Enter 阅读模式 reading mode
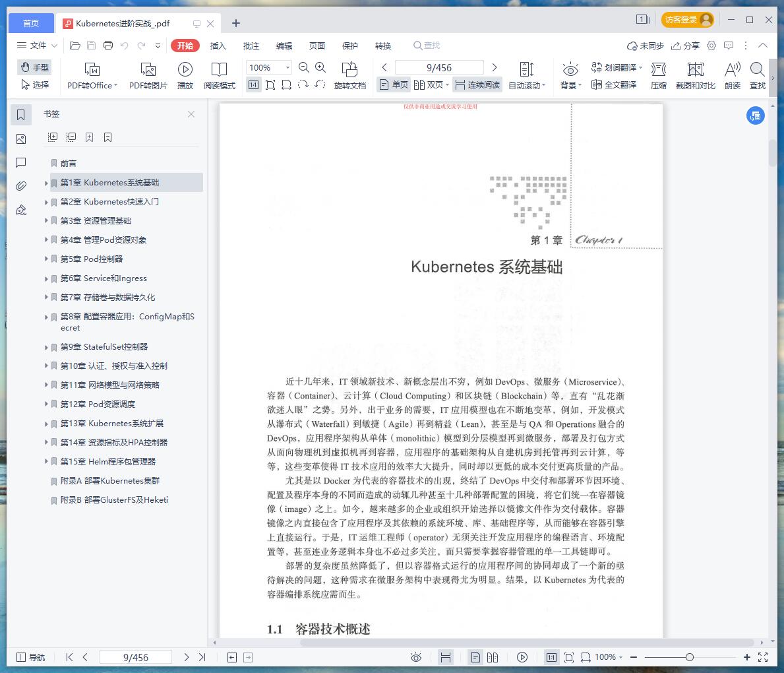784x673 pixels. (219, 76)
